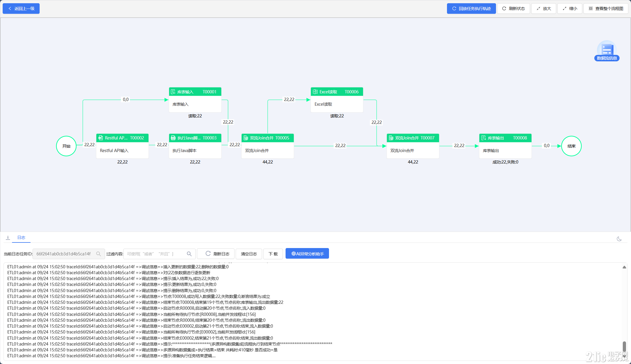Click log line 结束节点:T00008 库表输出
Screen dimensions: 631x364
[145, 302]
